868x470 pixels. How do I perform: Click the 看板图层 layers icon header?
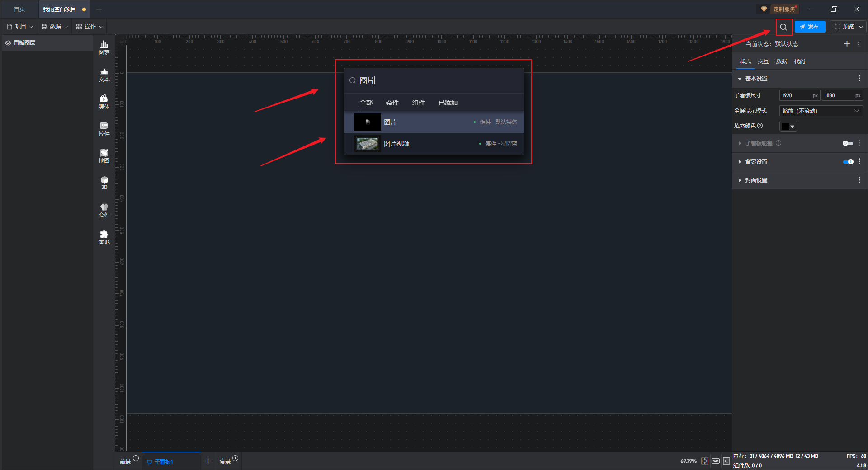(x=8, y=43)
